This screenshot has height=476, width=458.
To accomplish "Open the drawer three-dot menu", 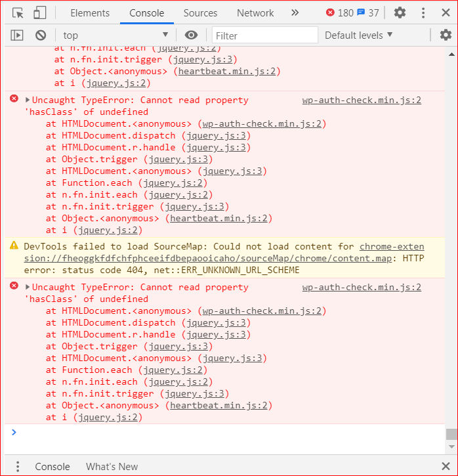I will (x=18, y=466).
